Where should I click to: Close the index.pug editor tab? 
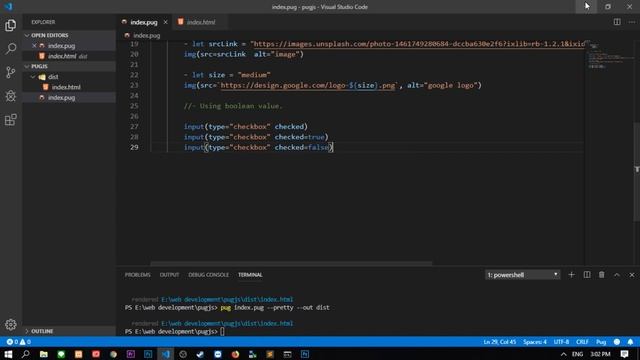(165, 22)
